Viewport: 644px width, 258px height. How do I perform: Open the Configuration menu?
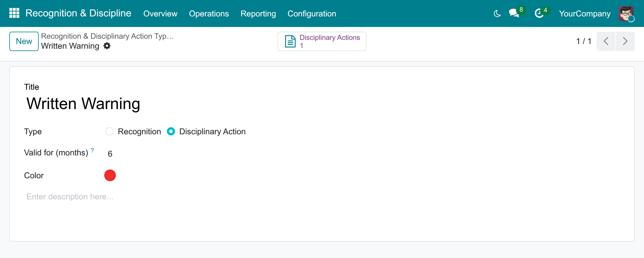coord(312,13)
